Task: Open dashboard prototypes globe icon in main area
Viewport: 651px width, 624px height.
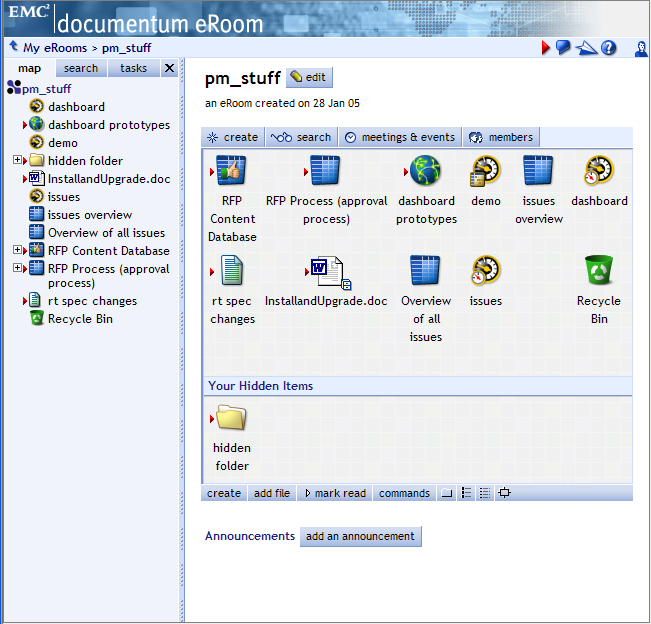Action: coord(425,171)
